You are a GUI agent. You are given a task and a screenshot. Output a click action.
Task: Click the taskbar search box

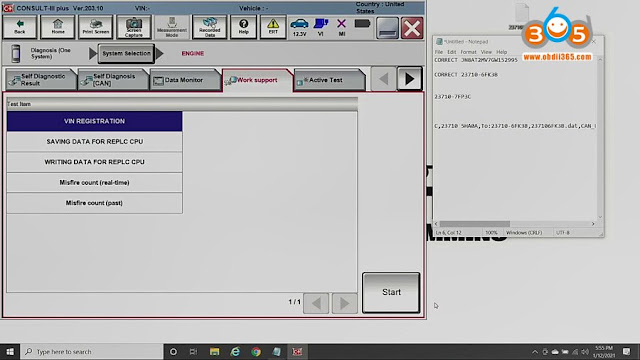pyautogui.click(x=91, y=351)
